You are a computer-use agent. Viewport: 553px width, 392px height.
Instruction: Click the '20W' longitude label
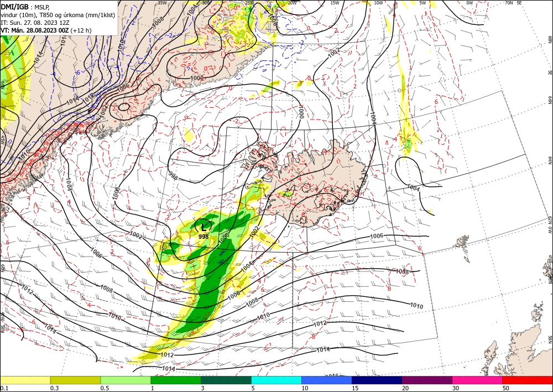(291, 3)
